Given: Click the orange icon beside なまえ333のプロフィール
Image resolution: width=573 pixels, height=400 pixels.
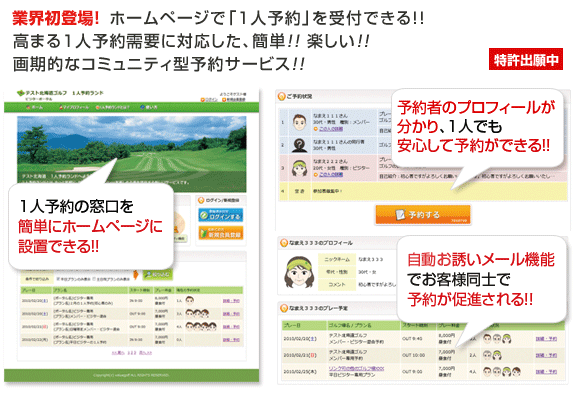Looking at the screenshot, I should pos(283,243).
